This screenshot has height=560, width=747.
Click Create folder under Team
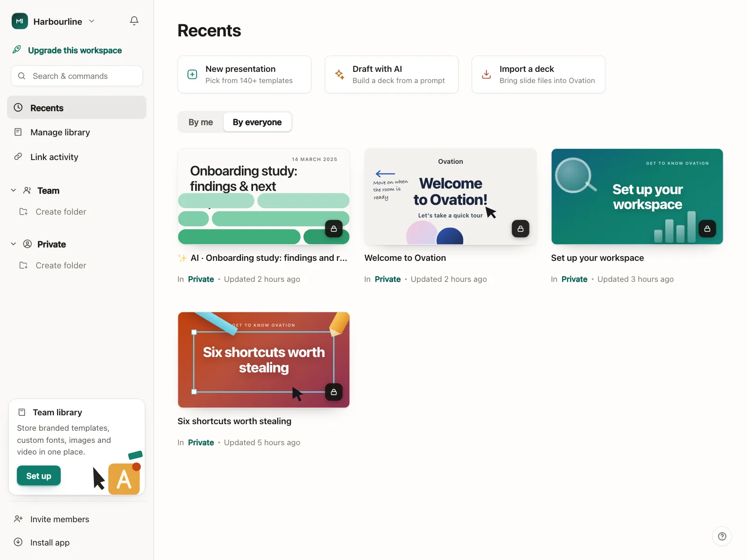61,212
